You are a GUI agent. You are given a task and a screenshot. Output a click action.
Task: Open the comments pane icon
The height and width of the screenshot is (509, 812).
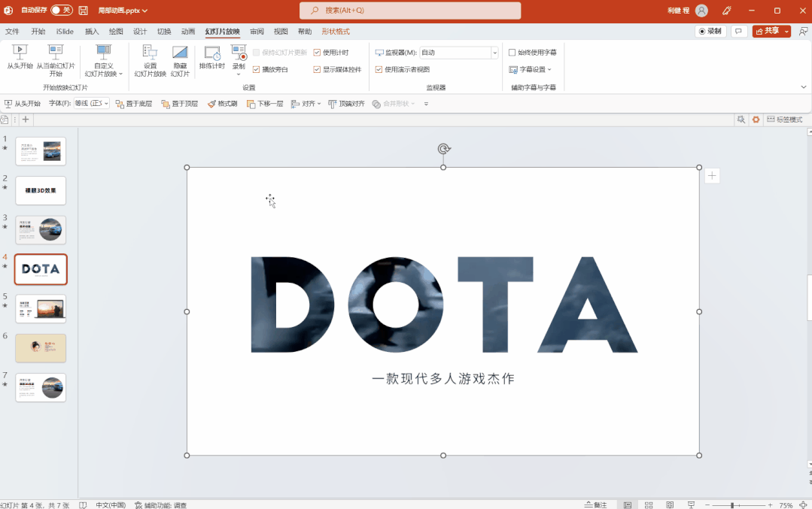tap(738, 32)
